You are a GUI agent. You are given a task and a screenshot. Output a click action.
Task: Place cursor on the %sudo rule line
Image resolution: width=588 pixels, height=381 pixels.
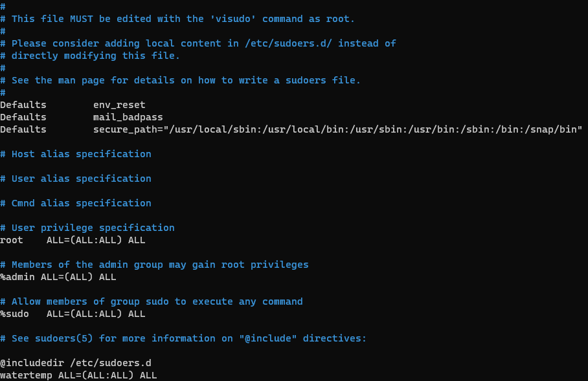coord(73,314)
